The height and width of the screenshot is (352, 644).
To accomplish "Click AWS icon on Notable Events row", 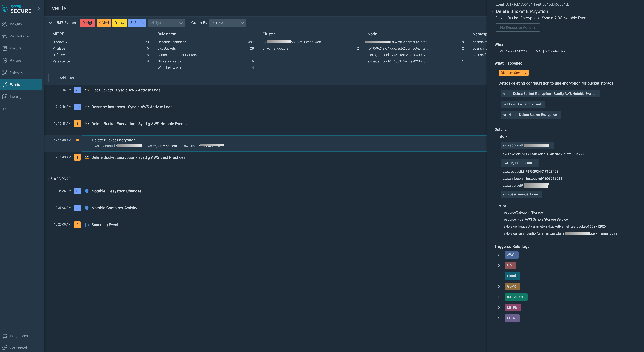I will pyautogui.click(x=87, y=124).
